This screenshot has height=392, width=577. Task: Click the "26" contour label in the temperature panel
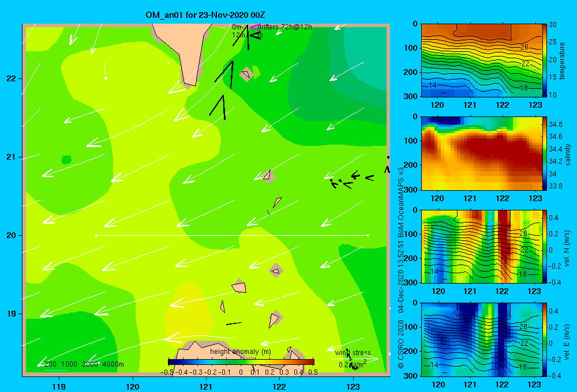(x=524, y=47)
